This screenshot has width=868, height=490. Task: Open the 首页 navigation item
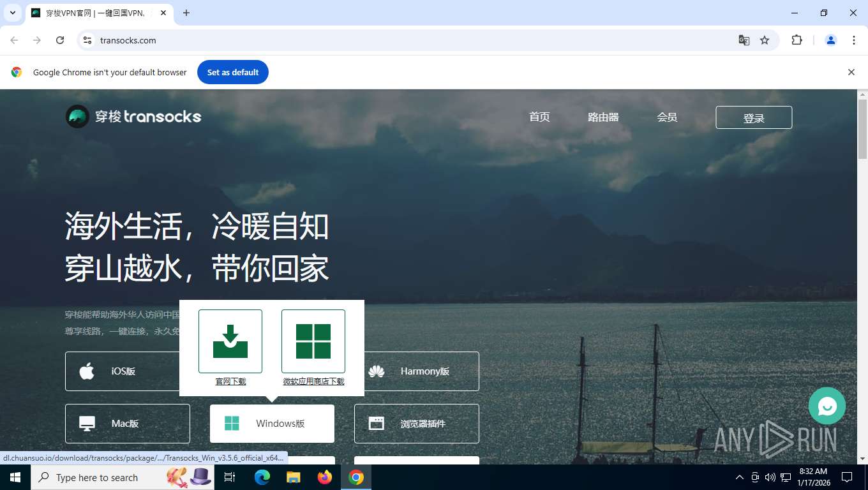539,117
